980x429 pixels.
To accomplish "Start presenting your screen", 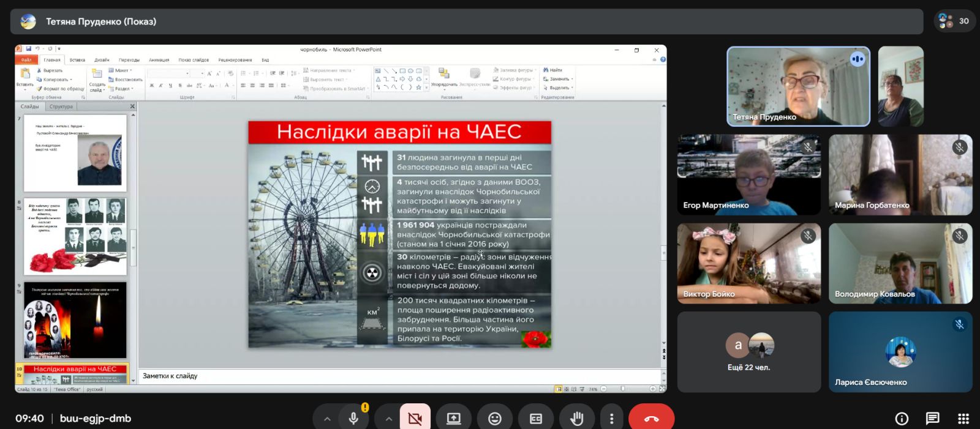I will (453, 419).
